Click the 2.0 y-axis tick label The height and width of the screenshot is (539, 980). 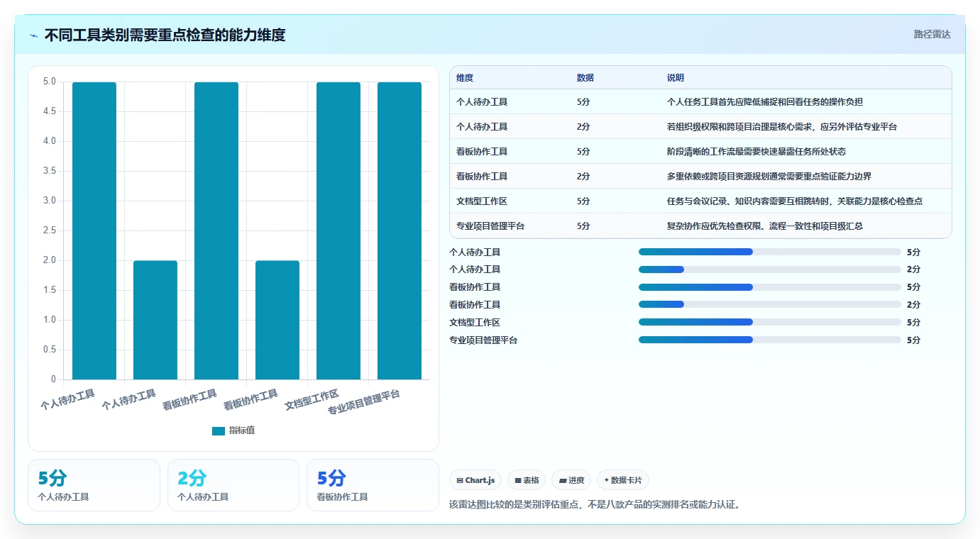(x=49, y=260)
